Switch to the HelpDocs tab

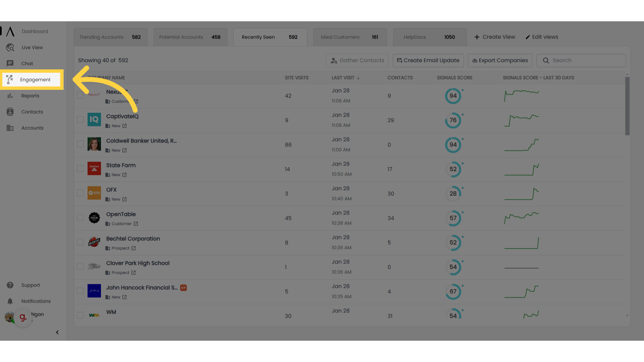coord(430,37)
